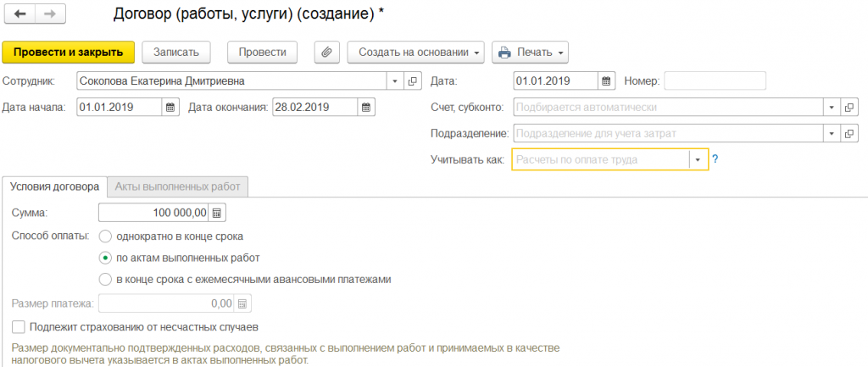This screenshot has width=868, height=367.
Task: Expand the 'Учитывать как' dropdown
Action: click(698, 159)
